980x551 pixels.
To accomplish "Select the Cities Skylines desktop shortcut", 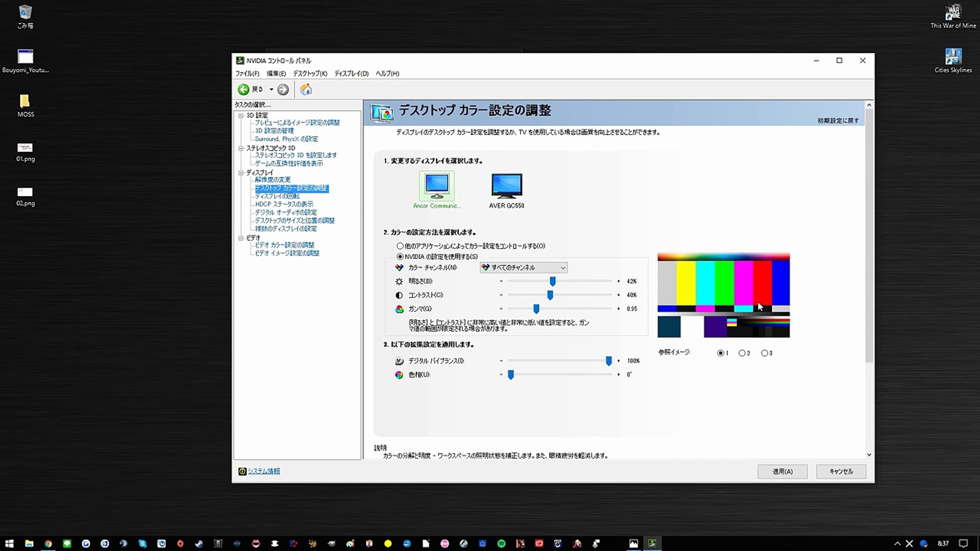I will point(953,61).
